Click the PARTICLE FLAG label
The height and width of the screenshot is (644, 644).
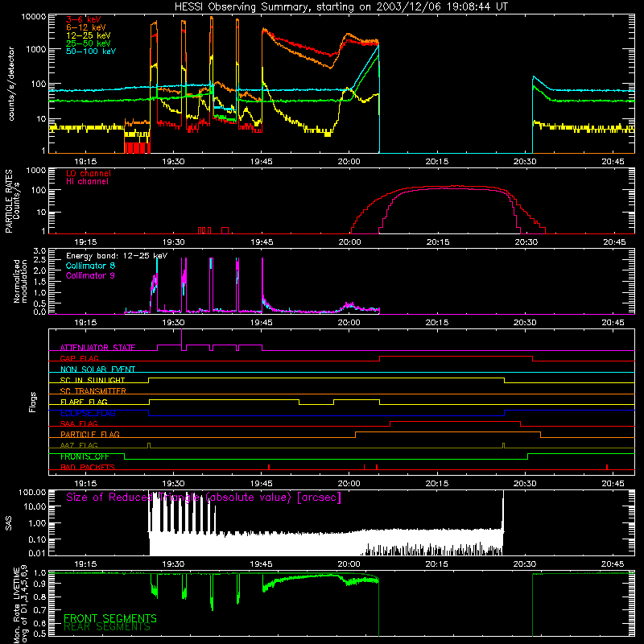pos(90,435)
